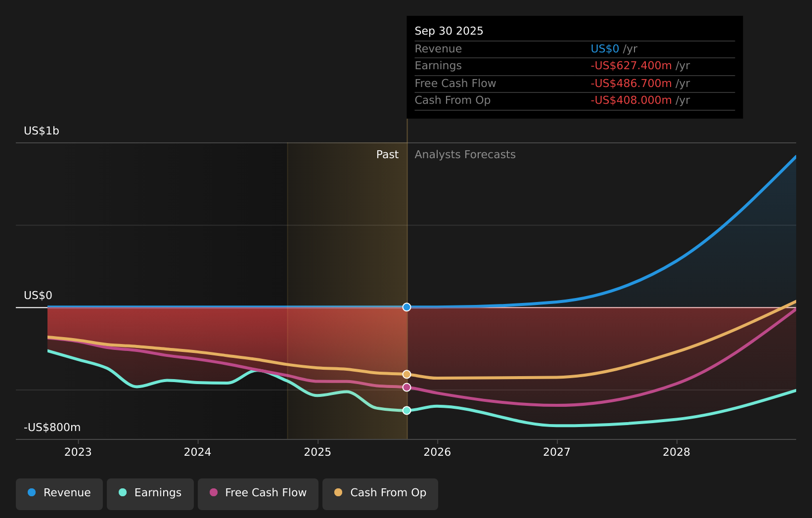The height and width of the screenshot is (518, 812).
Task: Click the Free Cash Flow tooltip row label
Action: tap(455, 84)
